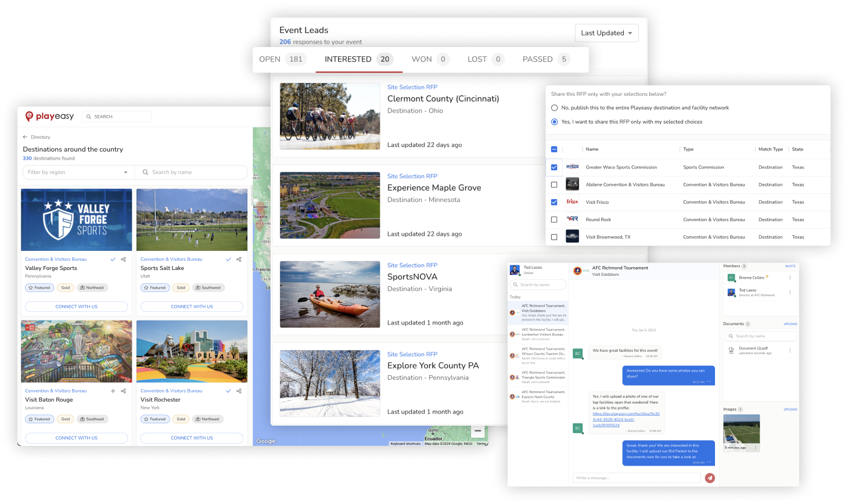
Task: Select 'No, publish this to the entire Playeasy' radio
Action: [554, 108]
